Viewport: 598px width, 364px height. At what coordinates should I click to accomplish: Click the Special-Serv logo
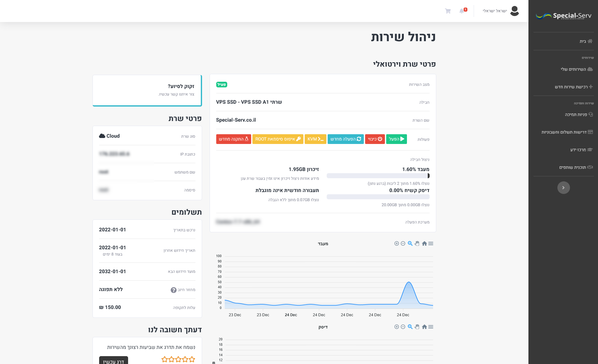[563, 16]
